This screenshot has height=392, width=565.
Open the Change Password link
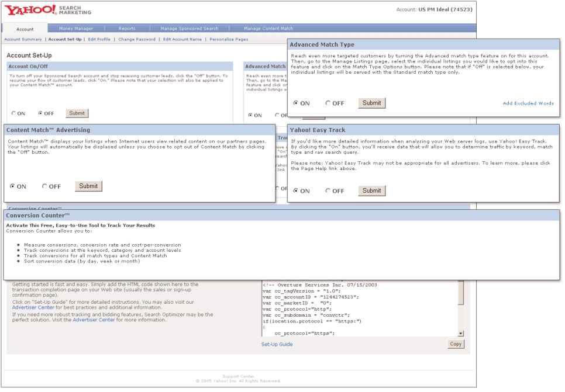(137, 39)
